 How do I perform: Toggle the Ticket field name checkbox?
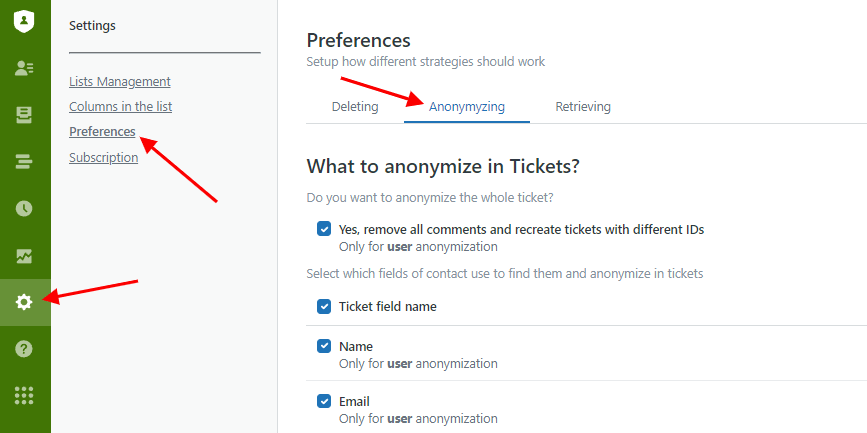[x=324, y=306]
